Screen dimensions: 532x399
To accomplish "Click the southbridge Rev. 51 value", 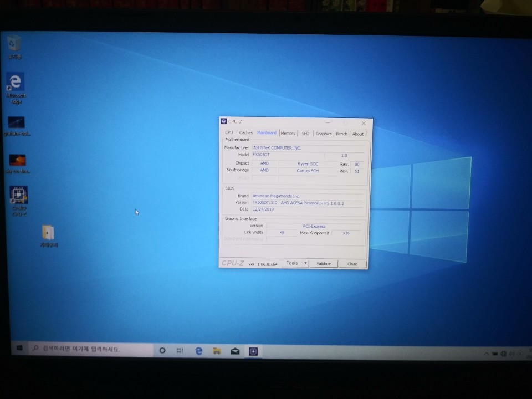I will tap(357, 171).
